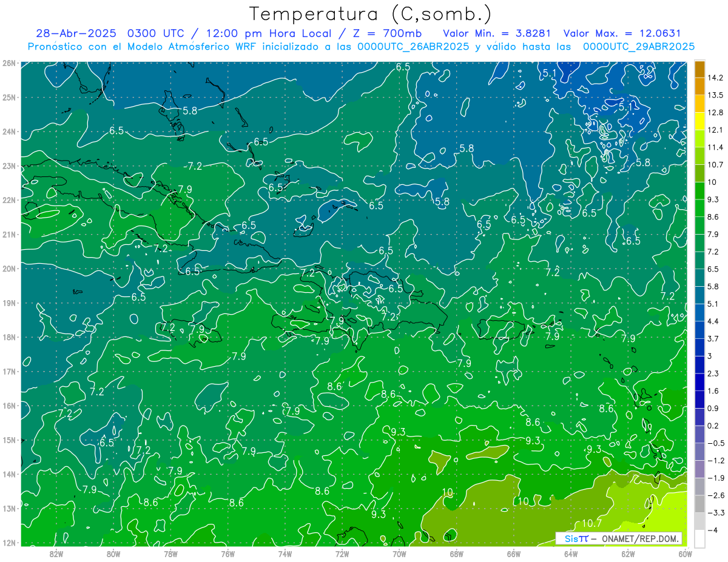This screenshot has width=728, height=562.
Task: Click the title "Temperatura (C,somb.)"
Action: pyautogui.click(x=371, y=14)
